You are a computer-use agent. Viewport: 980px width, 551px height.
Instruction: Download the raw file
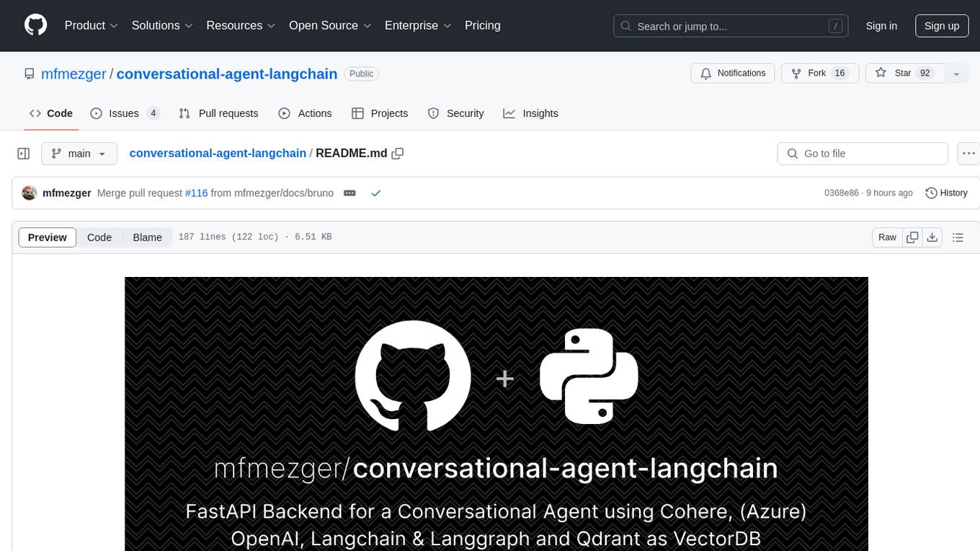point(932,237)
